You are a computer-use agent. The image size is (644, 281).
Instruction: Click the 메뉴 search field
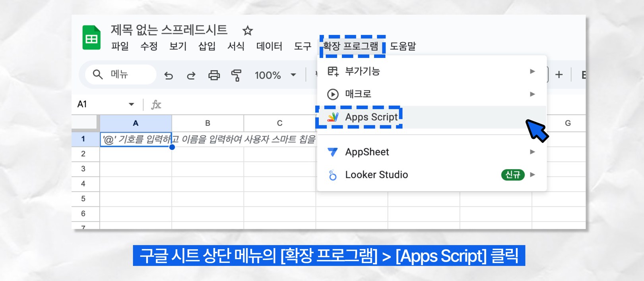[121, 74]
